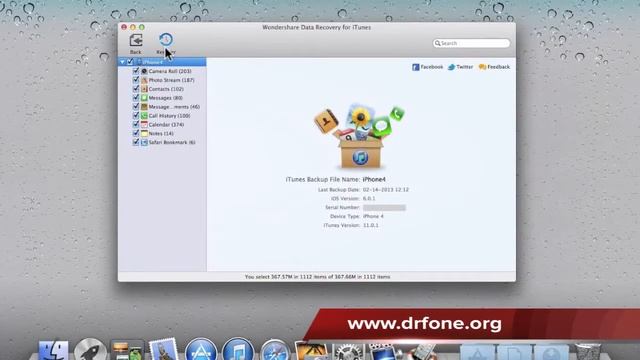Click the iTunes backup box illustration
The image size is (640, 360).
click(x=360, y=136)
